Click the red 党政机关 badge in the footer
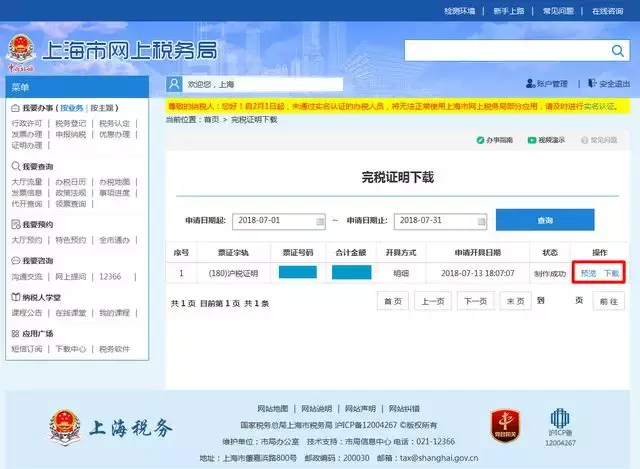Image resolution: width=640 pixels, height=469 pixels. click(505, 425)
